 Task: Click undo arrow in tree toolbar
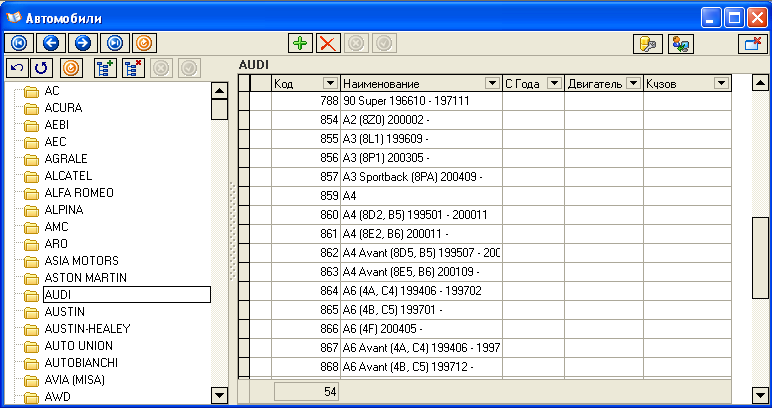(17, 68)
